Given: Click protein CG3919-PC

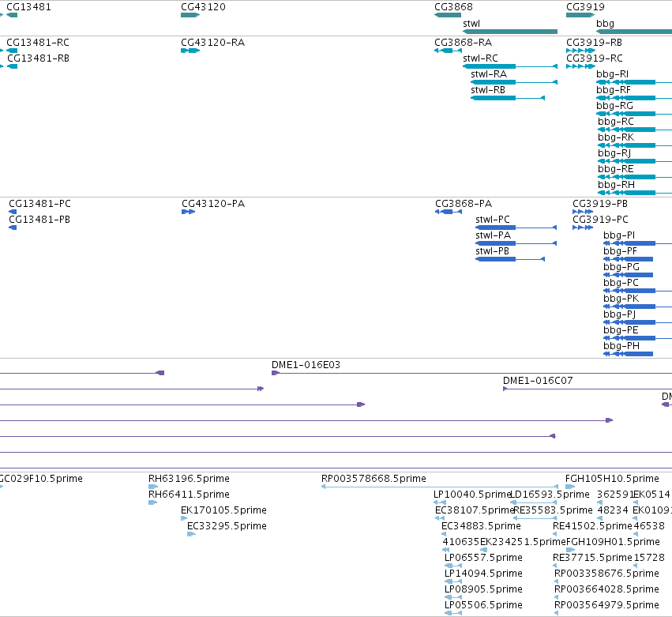Looking at the screenshot, I should 583,228.
